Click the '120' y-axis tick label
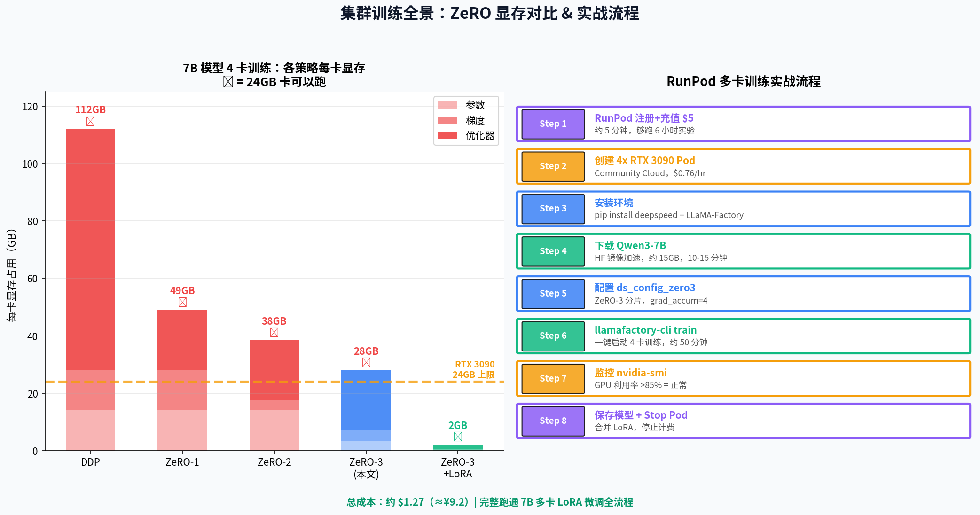The height and width of the screenshot is (515, 980). tap(30, 107)
